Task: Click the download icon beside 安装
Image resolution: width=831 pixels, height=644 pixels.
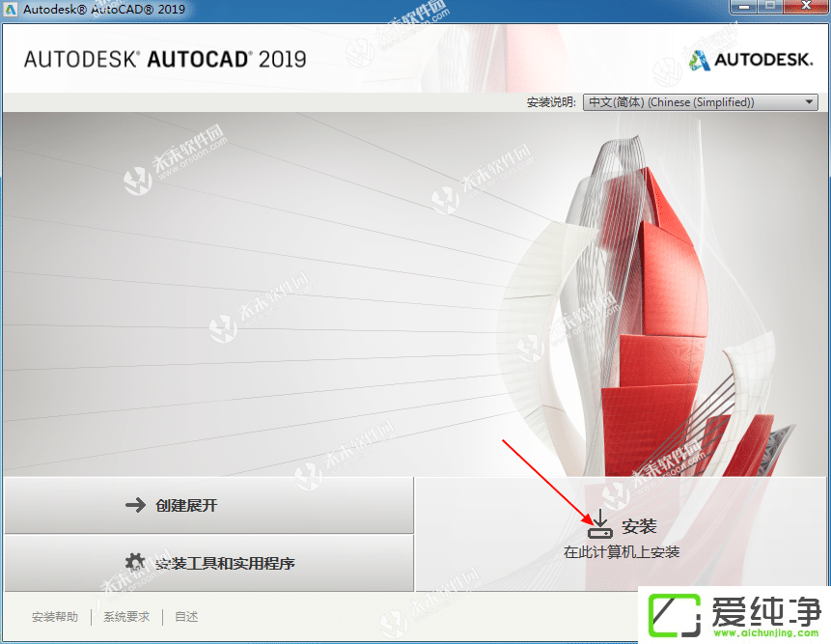Action: (x=599, y=524)
